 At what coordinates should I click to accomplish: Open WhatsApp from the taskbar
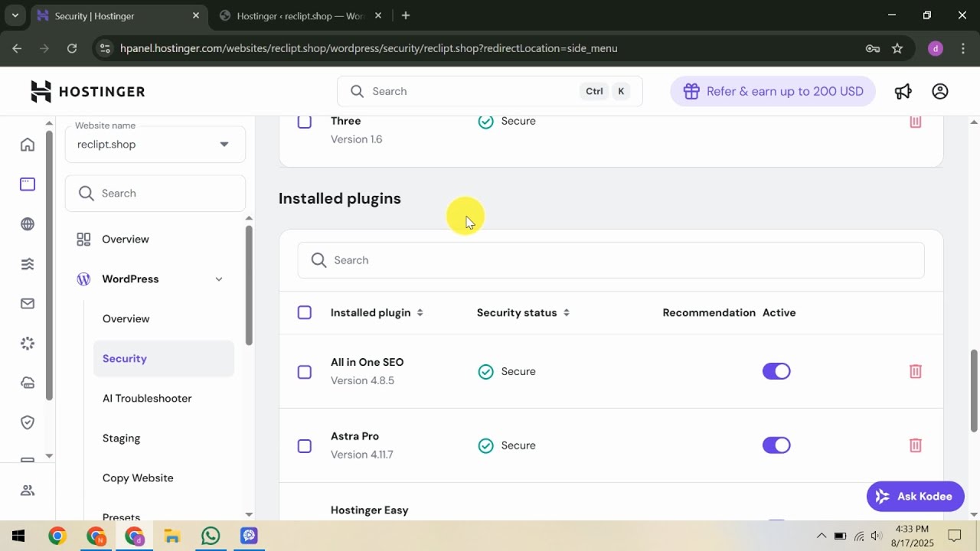(211, 536)
